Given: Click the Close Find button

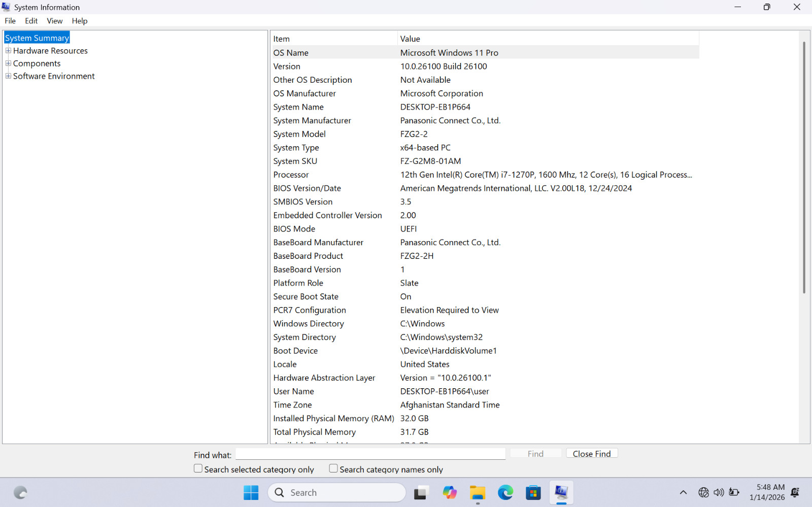Looking at the screenshot, I should tap(592, 454).
